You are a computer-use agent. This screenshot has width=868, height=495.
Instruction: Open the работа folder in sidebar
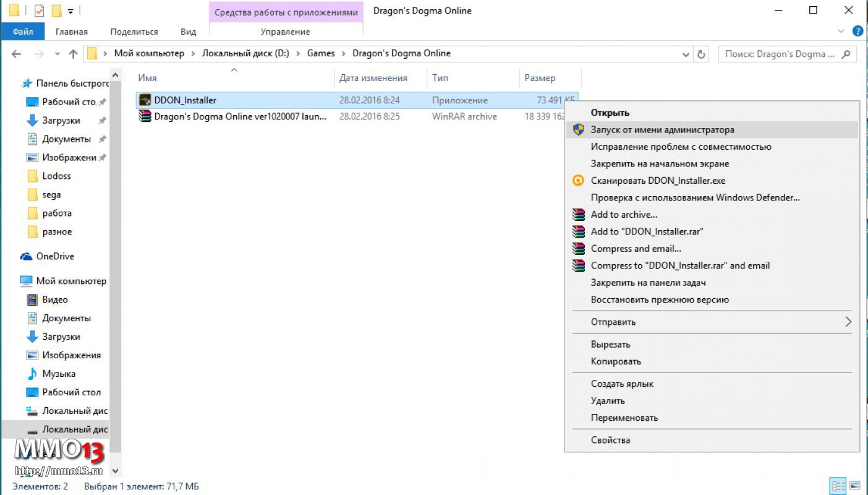click(x=57, y=213)
